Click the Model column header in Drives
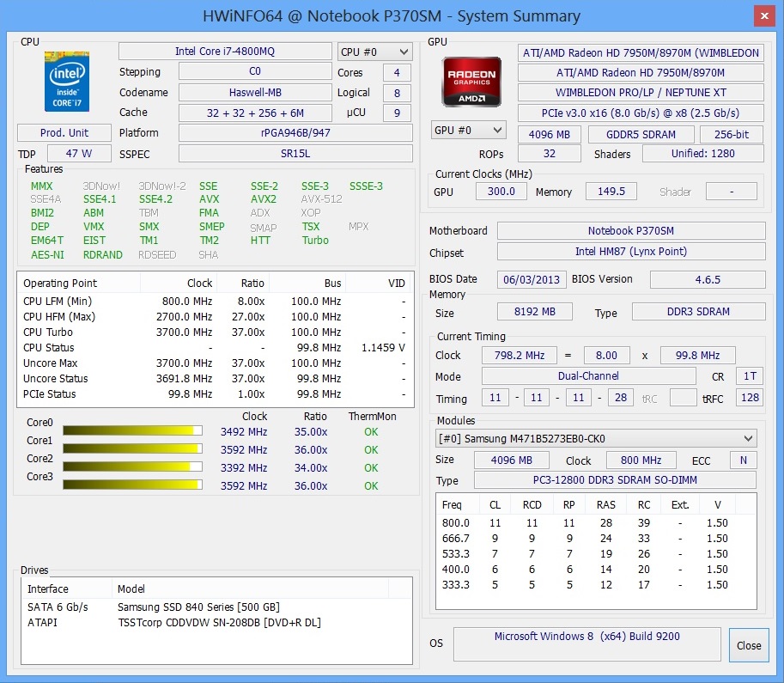The width and height of the screenshot is (784, 683). [x=250, y=589]
